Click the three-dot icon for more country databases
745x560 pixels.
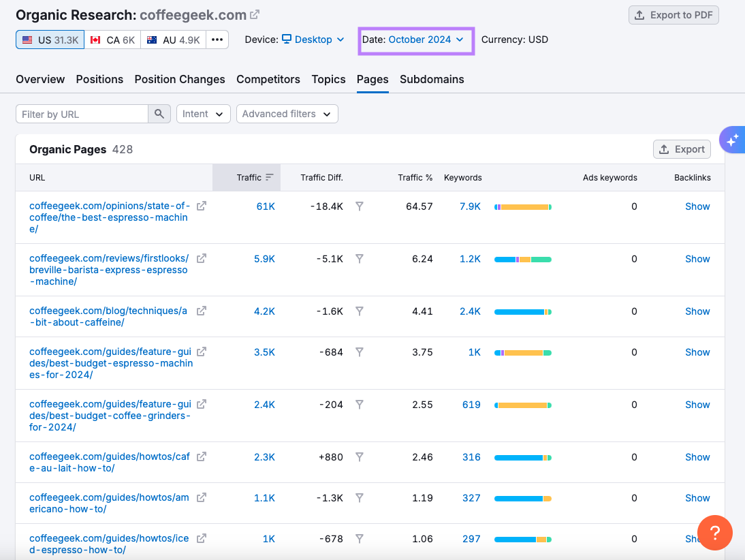coord(217,39)
